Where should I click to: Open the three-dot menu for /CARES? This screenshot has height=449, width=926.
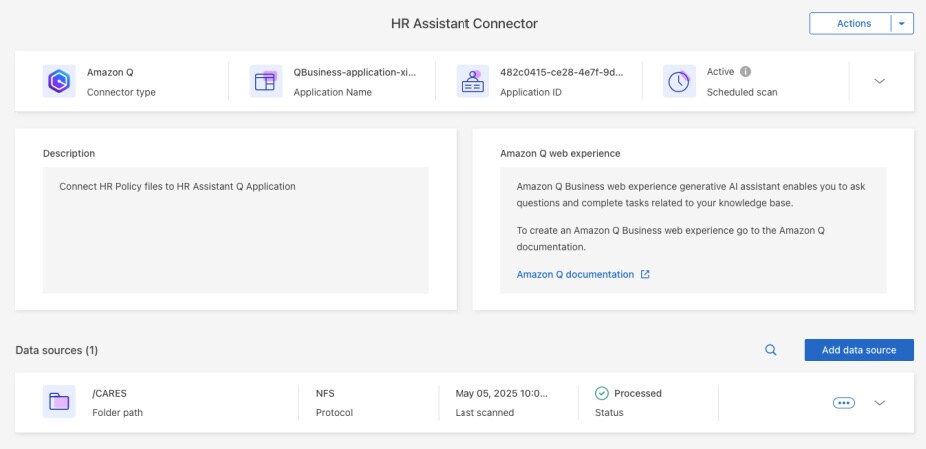tap(844, 403)
